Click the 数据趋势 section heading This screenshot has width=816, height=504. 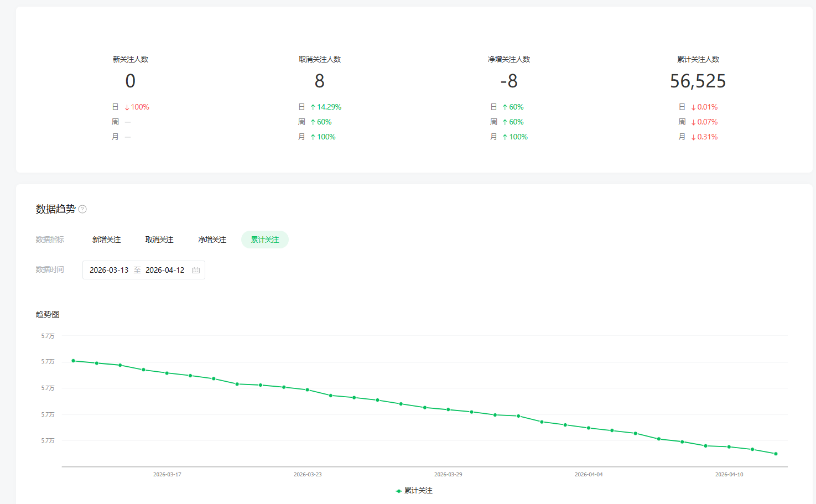55,209
